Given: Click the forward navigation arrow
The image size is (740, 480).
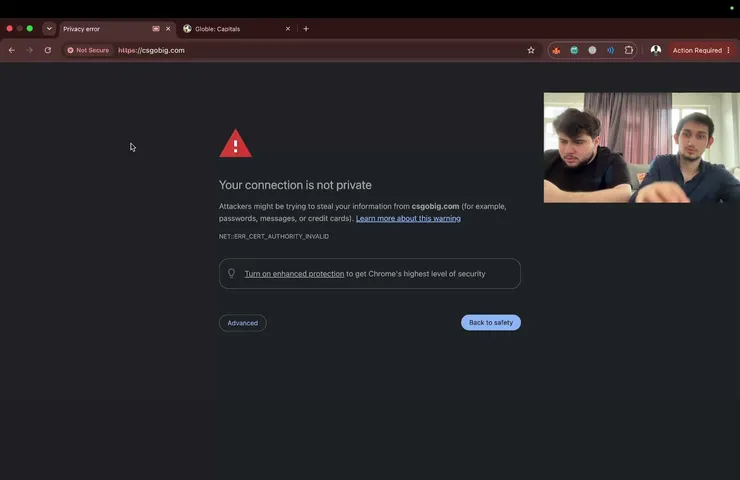Looking at the screenshot, I should [30, 50].
